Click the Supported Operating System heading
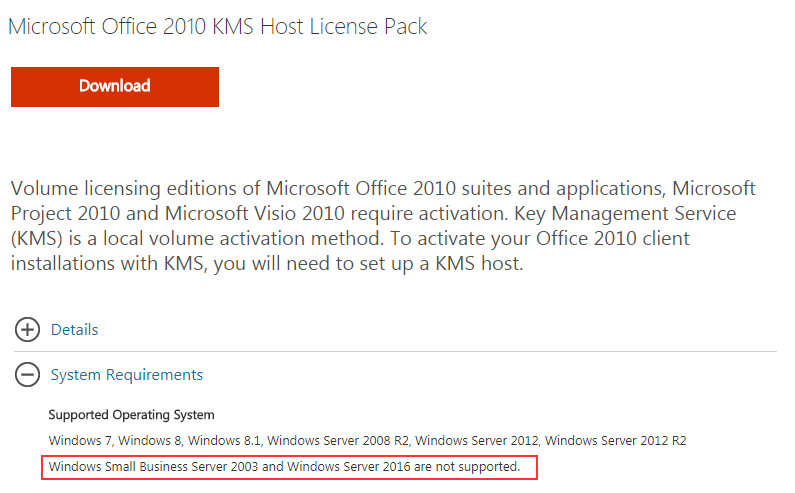 pos(131,415)
